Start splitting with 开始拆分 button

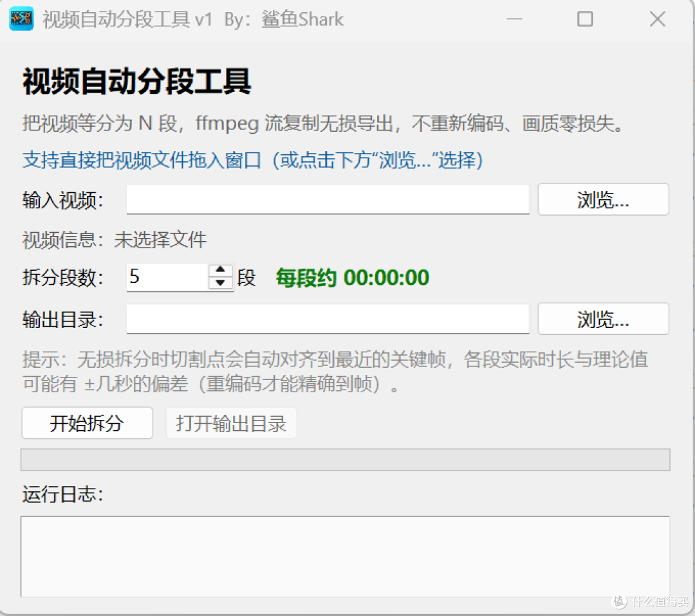tap(88, 423)
